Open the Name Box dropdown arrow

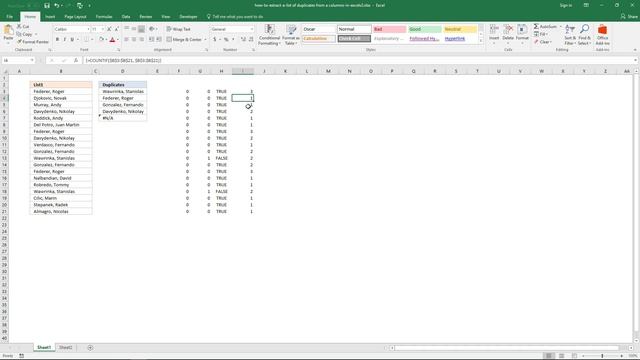coord(32,60)
